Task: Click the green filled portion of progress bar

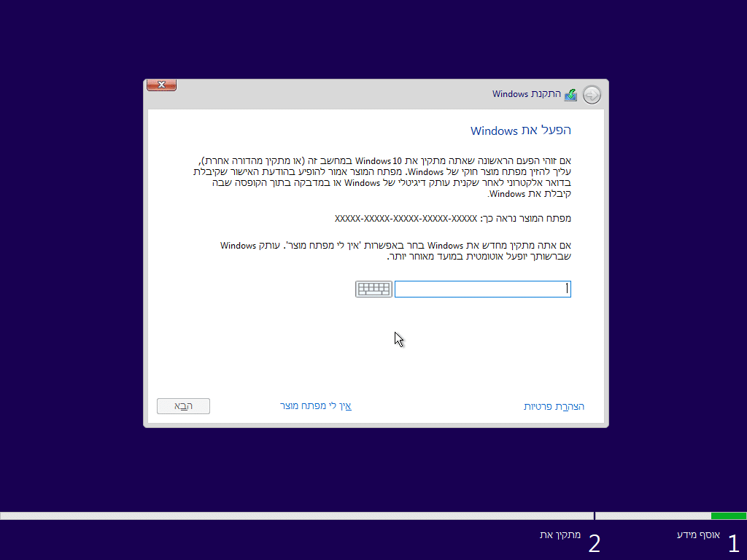Action: click(728, 516)
